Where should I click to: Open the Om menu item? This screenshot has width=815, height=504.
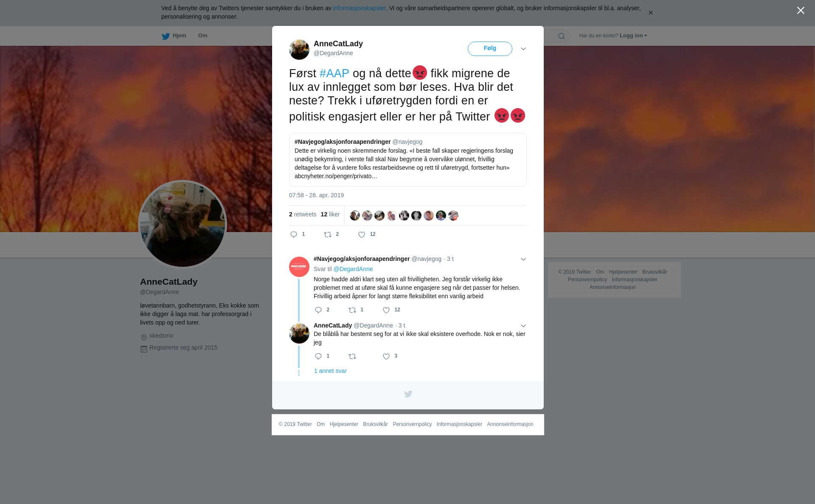coord(202,36)
